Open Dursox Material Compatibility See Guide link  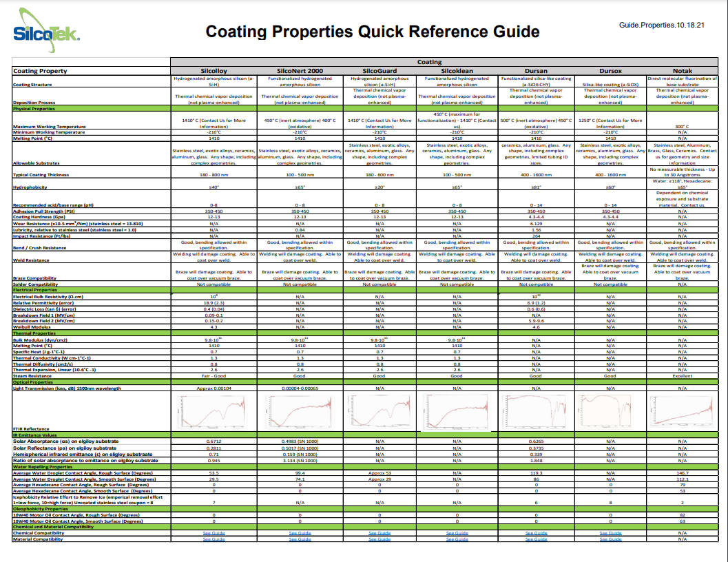(x=610, y=539)
